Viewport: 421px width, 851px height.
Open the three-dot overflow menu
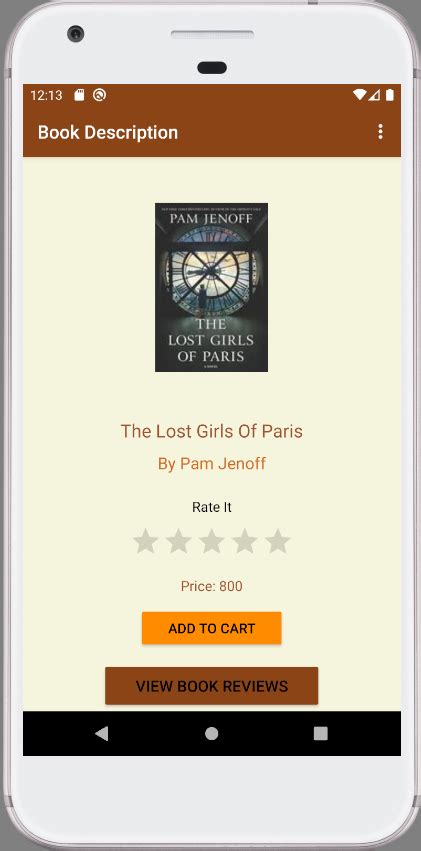tap(380, 132)
